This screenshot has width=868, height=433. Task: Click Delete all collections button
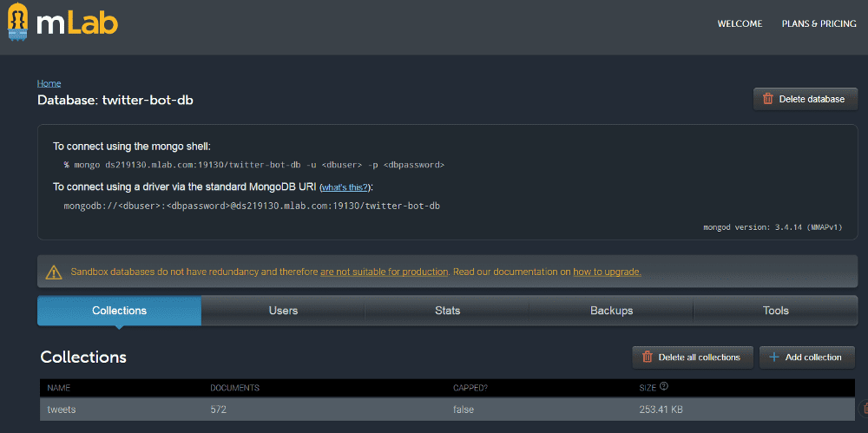pos(693,358)
